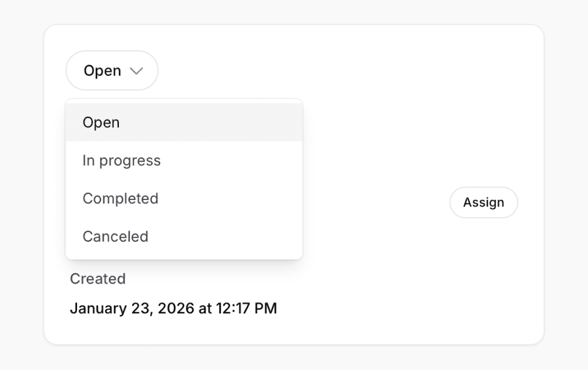Screen dimensions: 588x370
Task: Click inside the dropdown options panel
Action: pyautogui.click(x=184, y=179)
